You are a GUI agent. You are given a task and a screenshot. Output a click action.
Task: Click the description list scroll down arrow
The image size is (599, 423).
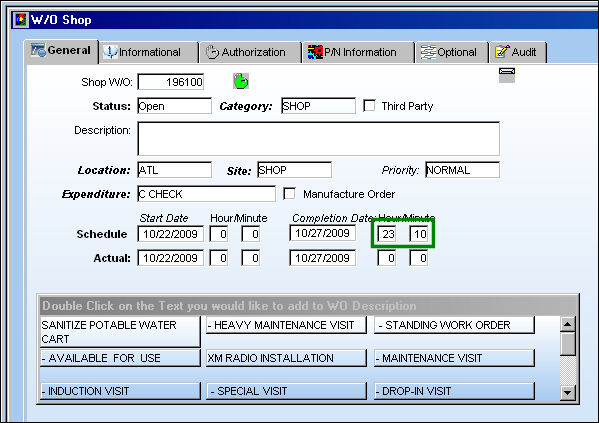pos(568,392)
